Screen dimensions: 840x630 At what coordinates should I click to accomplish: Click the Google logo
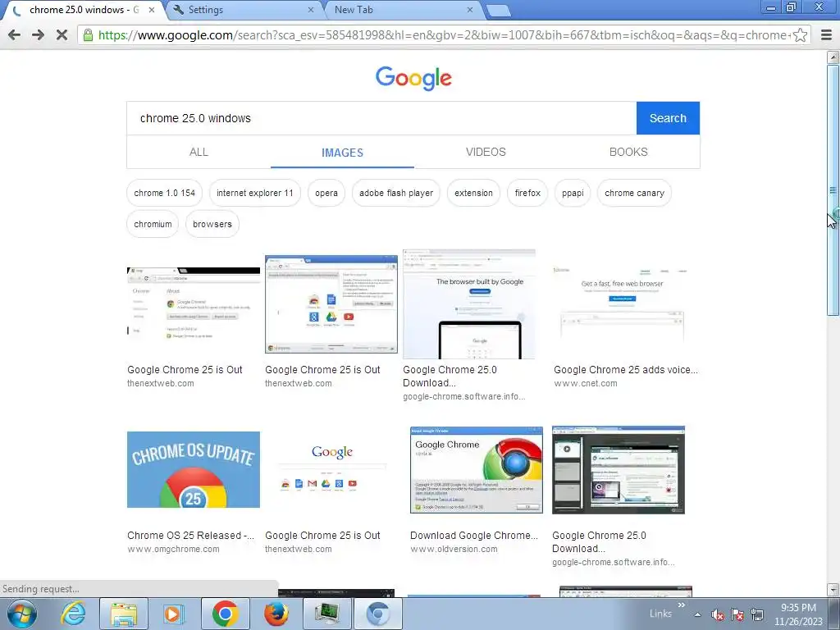[413, 78]
